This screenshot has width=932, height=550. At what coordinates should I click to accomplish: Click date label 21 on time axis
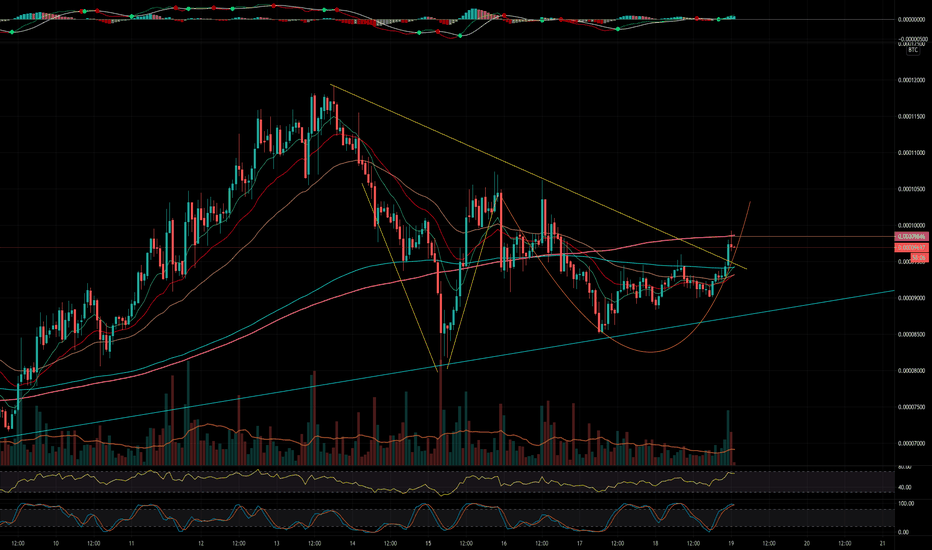(x=883, y=543)
